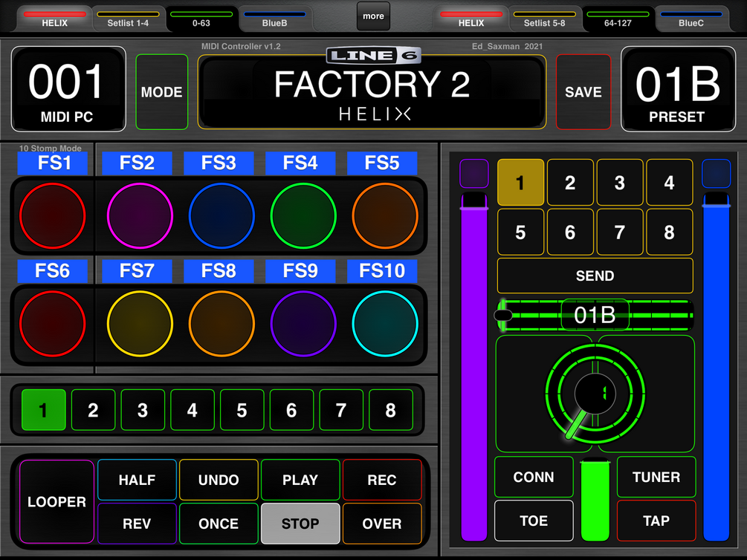Select green snapshot button 5
This screenshot has height=560, width=747.
pos(242,410)
